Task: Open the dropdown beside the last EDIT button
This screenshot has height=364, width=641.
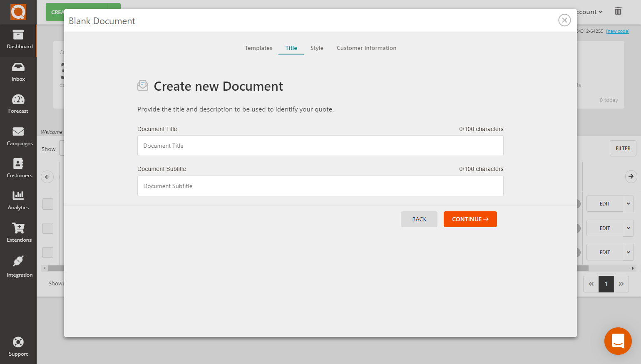Action: 629,252
